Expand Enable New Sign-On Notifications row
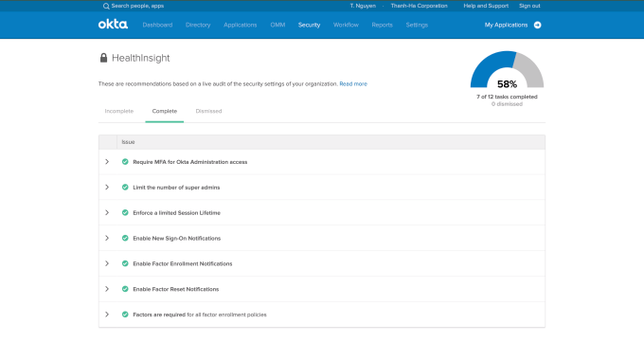The image size is (644, 342). click(107, 239)
